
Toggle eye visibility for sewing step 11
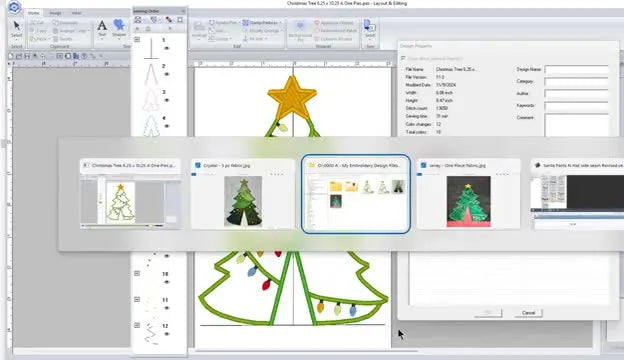[x=167, y=308]
